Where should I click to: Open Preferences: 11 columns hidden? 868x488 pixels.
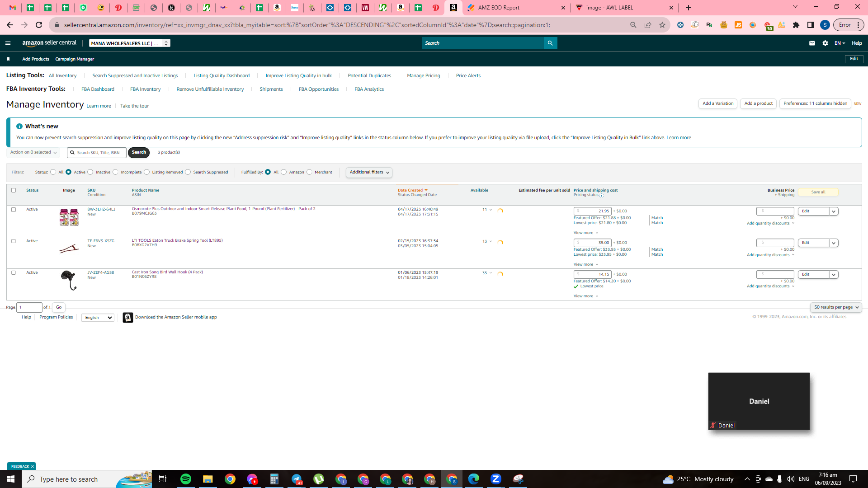(815, 103)
